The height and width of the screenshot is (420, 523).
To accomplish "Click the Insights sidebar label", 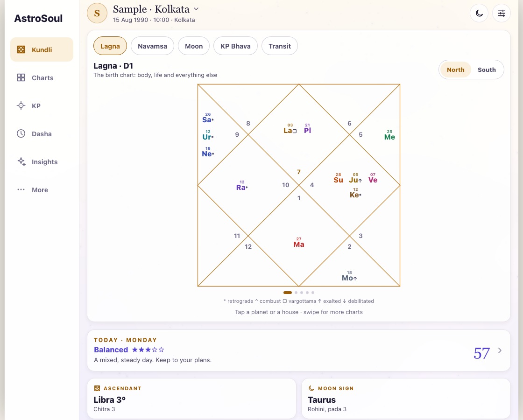I will 45,162.
